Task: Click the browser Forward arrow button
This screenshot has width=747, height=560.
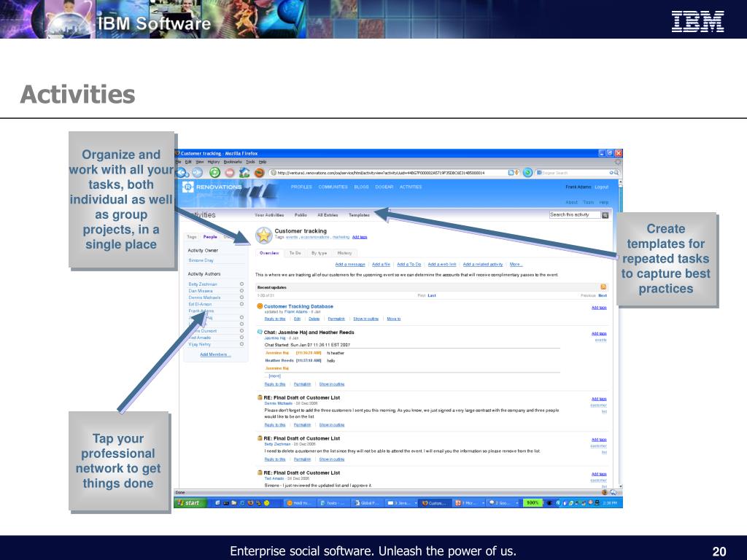Action: pyautogui.click(x=197, y=173)
